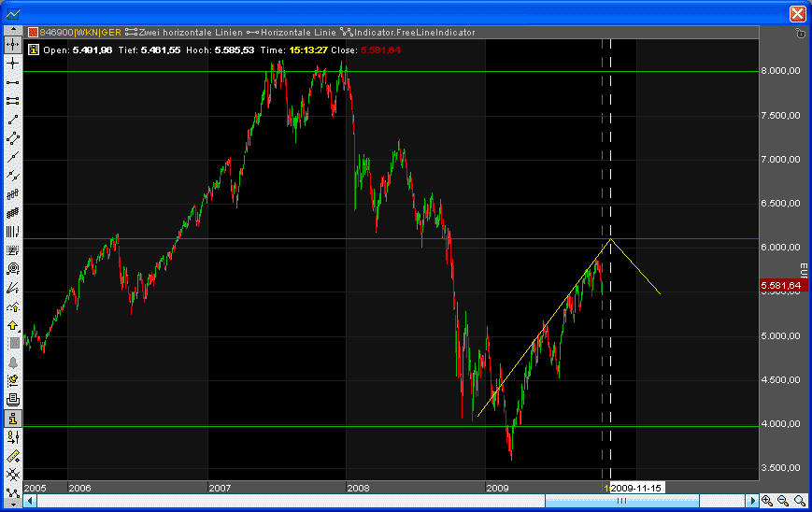Click the zoom in magnifier icon
Screen dimensions: 812x512
point(766,501)
